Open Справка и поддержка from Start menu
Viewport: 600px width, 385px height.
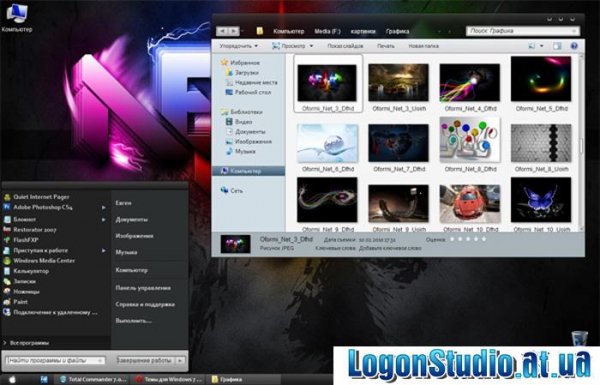145,304
